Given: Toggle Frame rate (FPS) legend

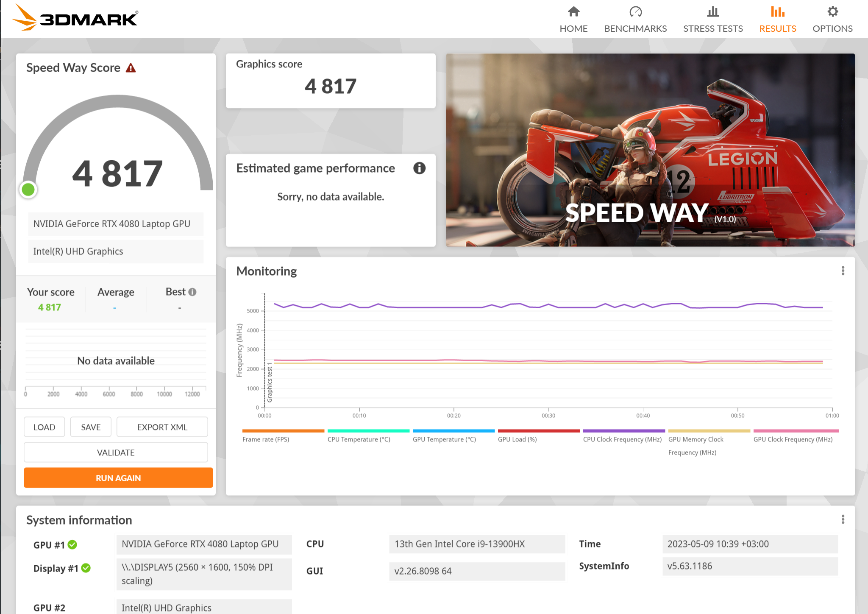Looking at the screenshot, I should click(x=283, y=436).
